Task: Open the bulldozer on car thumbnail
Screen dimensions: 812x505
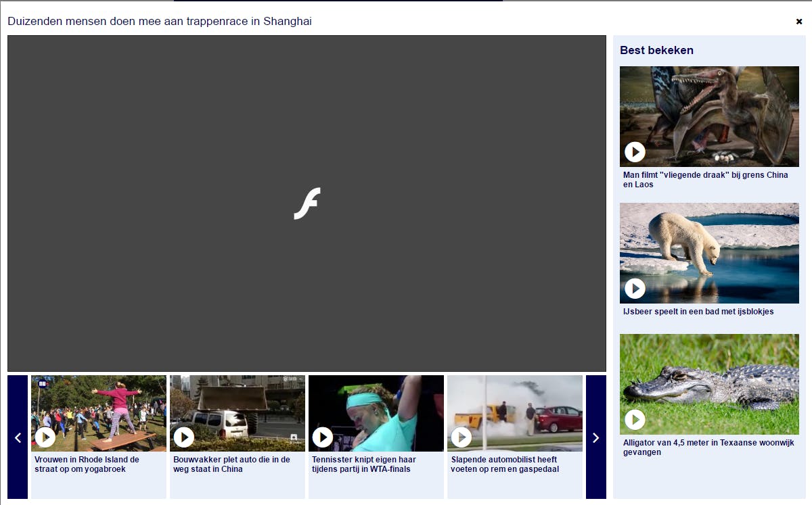Action: point(238,413)
